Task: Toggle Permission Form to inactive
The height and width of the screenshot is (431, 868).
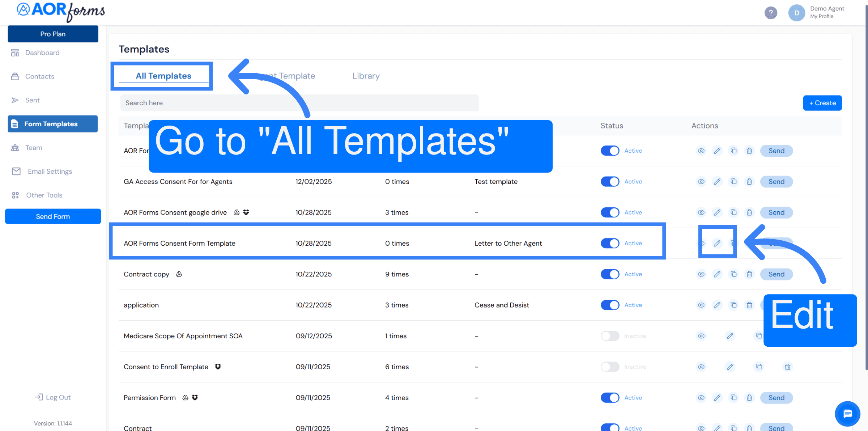Action: pos(610,397)
